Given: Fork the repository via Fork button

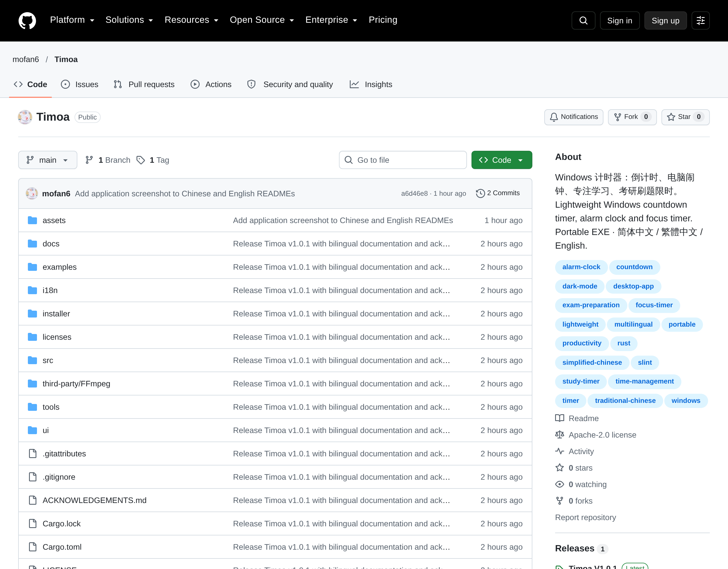Looking at the screenshot, I should coord(632,117).
